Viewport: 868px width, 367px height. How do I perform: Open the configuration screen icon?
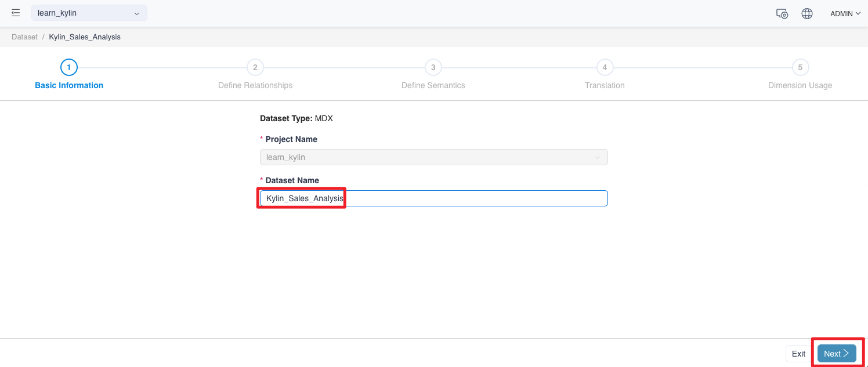tap(782, 13)
